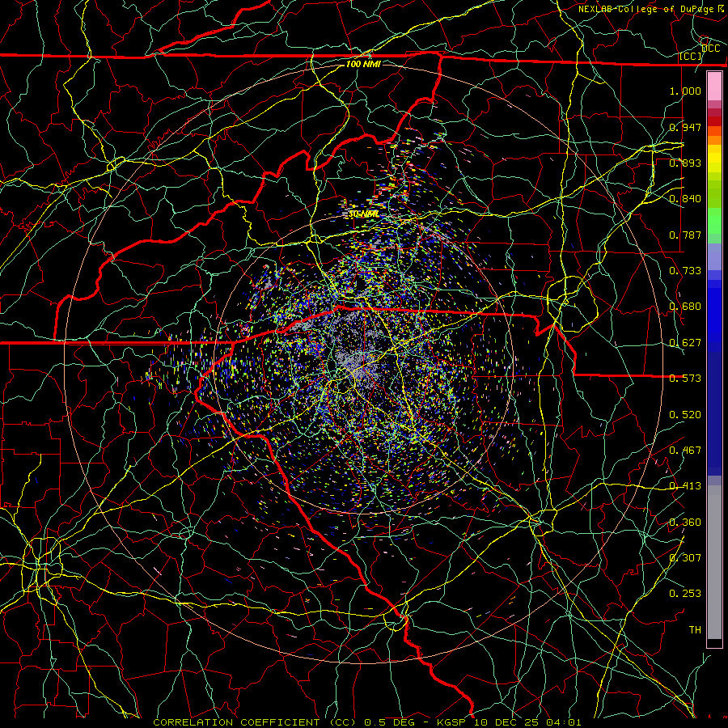728x728 pixels.
Task: Select the "0.520" color scale value
Action: point(685,415)
